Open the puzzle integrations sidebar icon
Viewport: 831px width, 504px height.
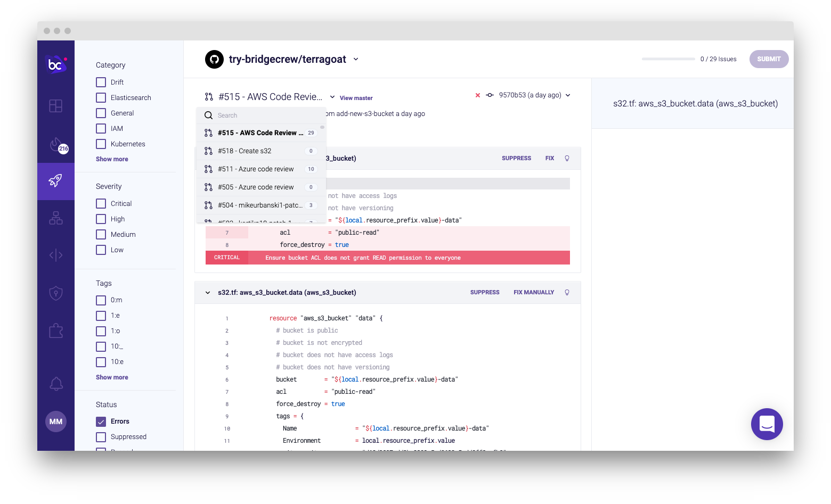tap(56, 331)
